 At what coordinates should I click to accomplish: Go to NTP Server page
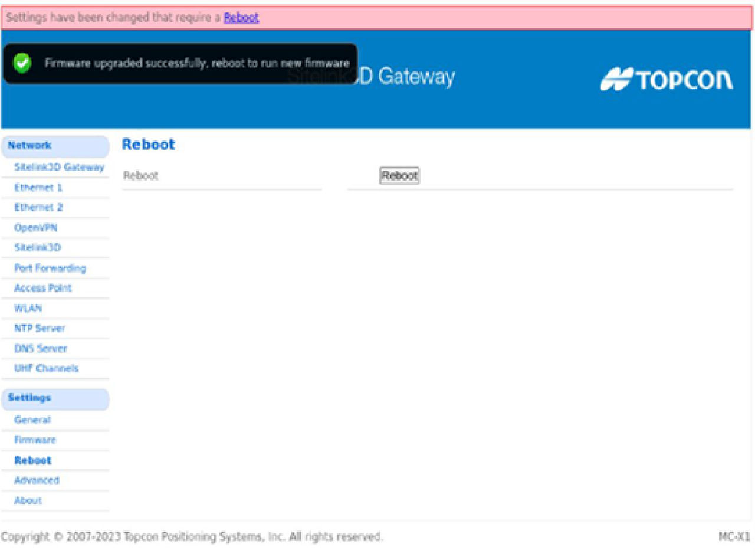coord(40,328)
